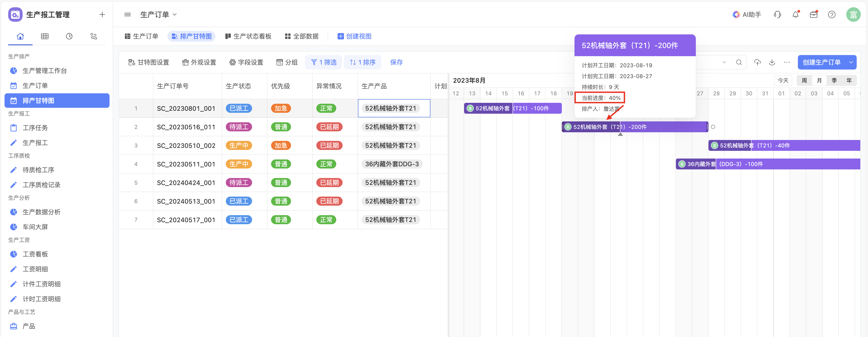
Task: Open the more options ellipsis icon
Action: pos(787,63)
